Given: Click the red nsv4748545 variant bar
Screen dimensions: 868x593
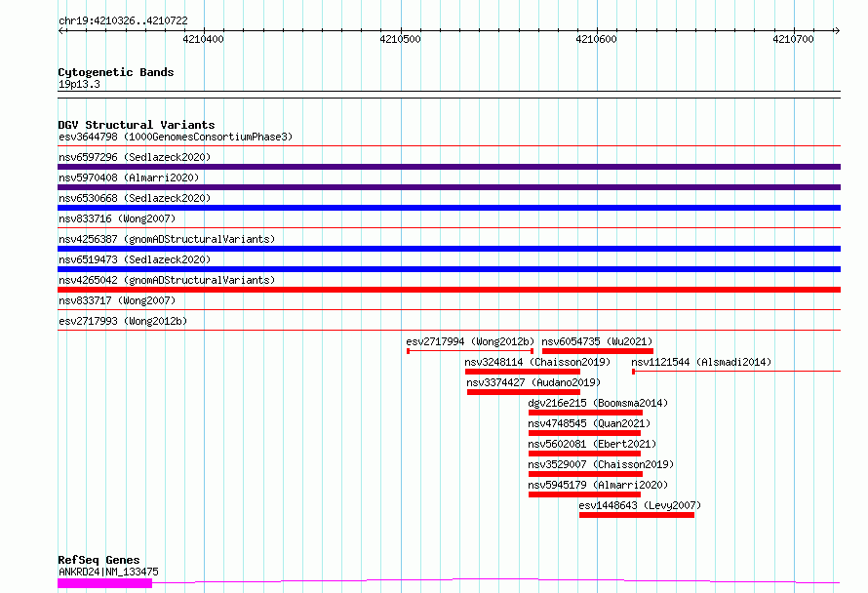Looking at the screenshot, I should (584, 433).
